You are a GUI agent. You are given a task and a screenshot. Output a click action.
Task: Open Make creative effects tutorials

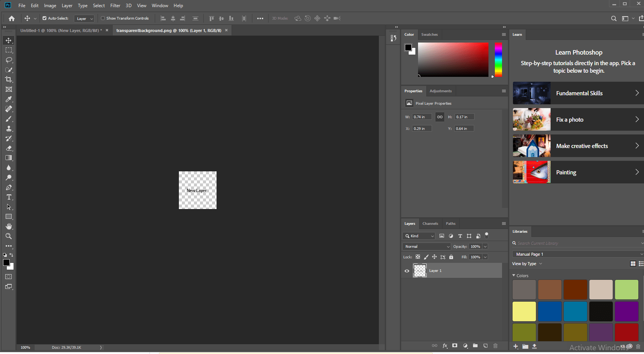[578, 146]
